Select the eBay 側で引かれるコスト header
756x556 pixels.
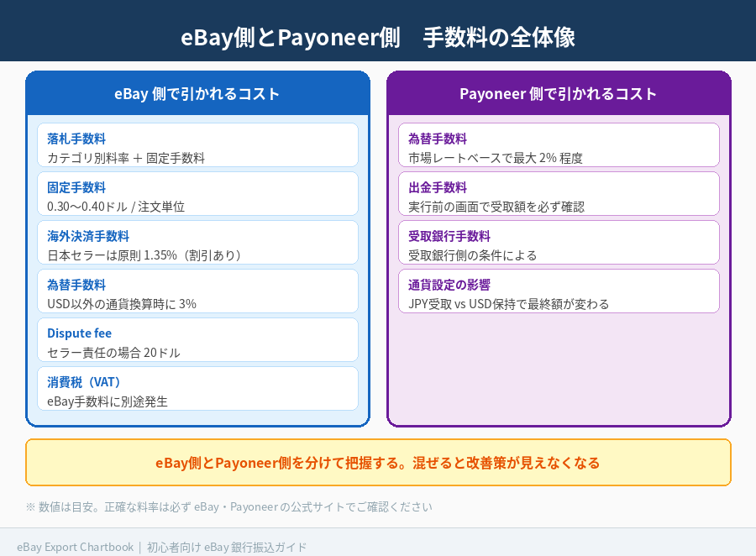pos(197,93)
